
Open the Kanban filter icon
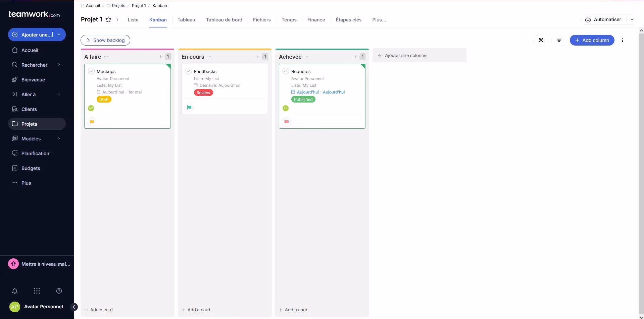tap(559, 40)
